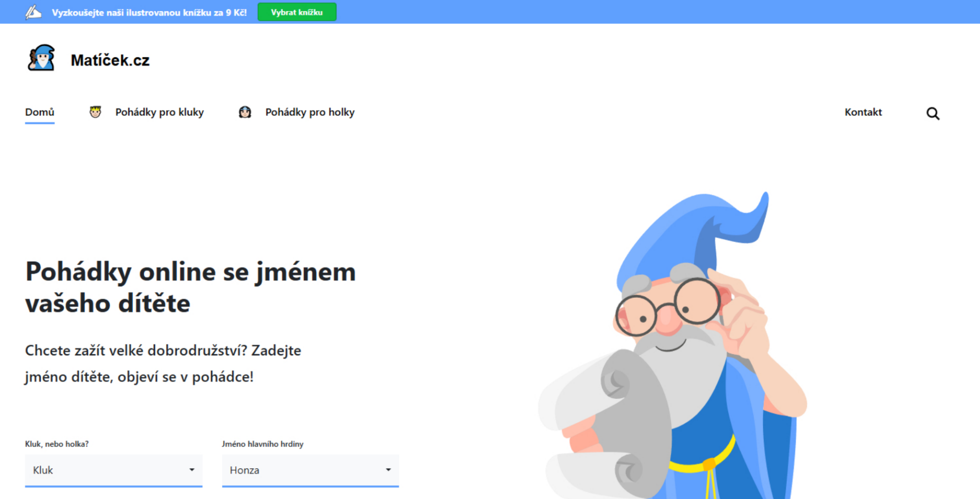The image size is (980, 499).
Task: Click the wizard logo icon
Action: (41, 58)
